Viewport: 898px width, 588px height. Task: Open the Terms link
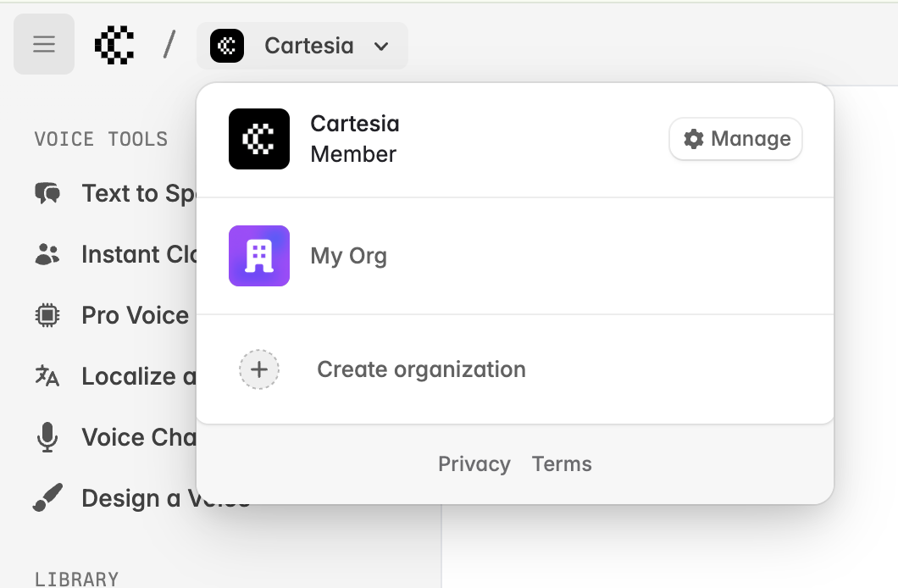pos(562,464)
